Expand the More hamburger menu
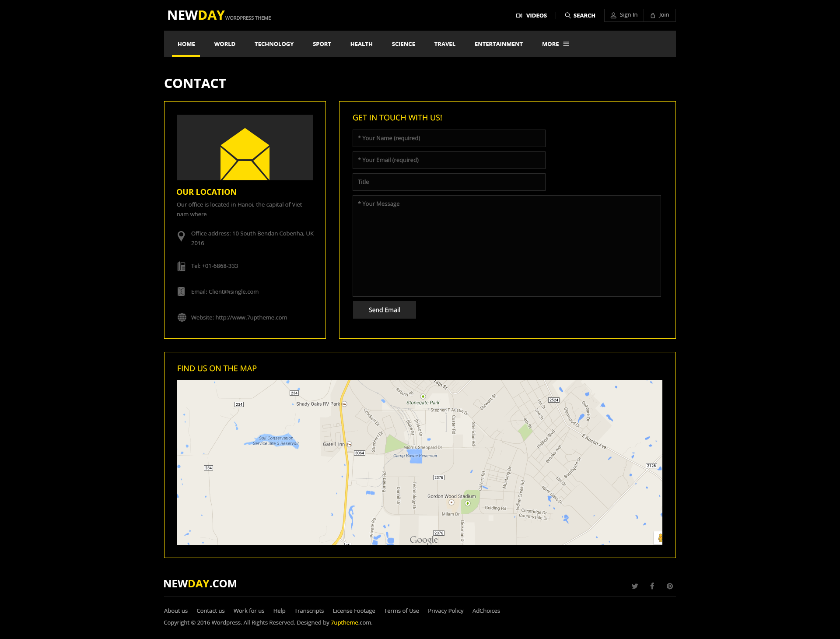Screen dimensions: 840x639 pyautogui.click(x=555, y=44)
